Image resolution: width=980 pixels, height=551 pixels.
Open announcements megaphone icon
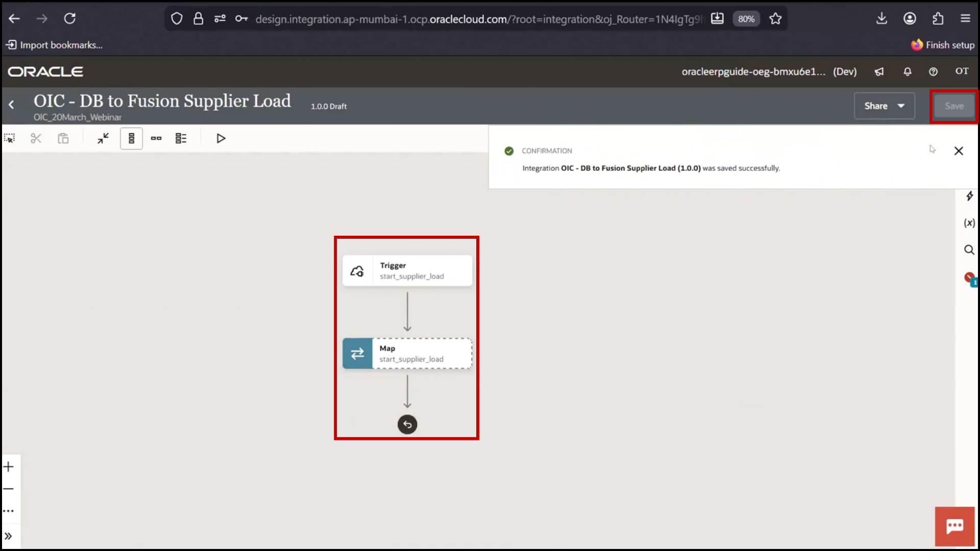point(879,71)
